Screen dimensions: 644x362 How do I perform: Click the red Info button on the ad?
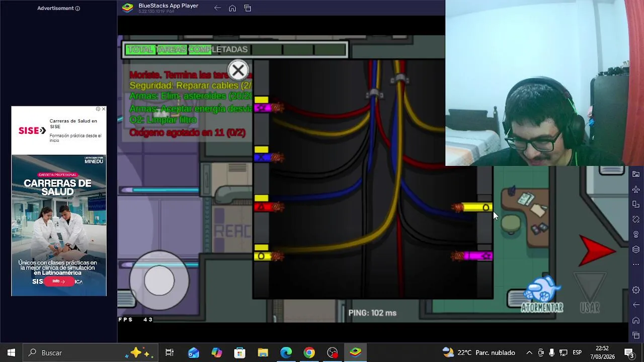pos(59,282)
